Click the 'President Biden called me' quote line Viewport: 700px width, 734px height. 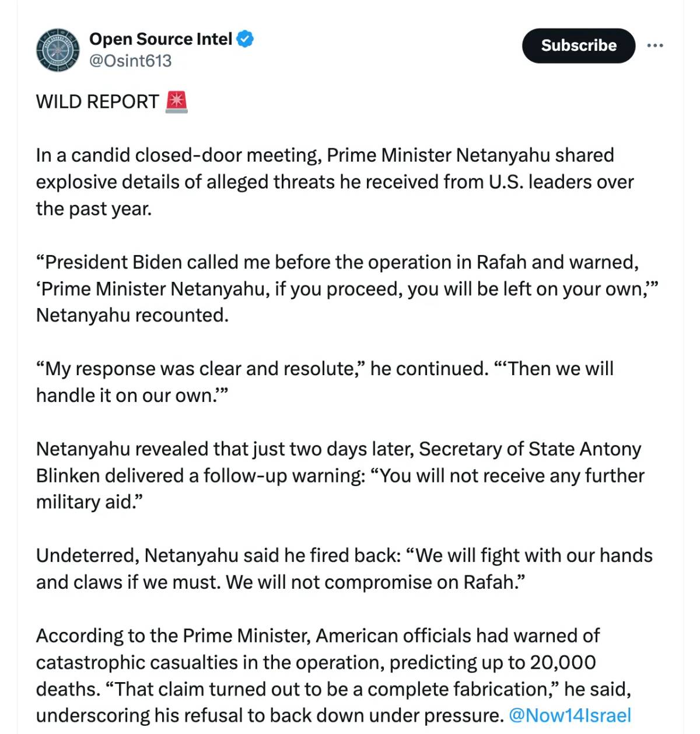click(x=337, y=262)
